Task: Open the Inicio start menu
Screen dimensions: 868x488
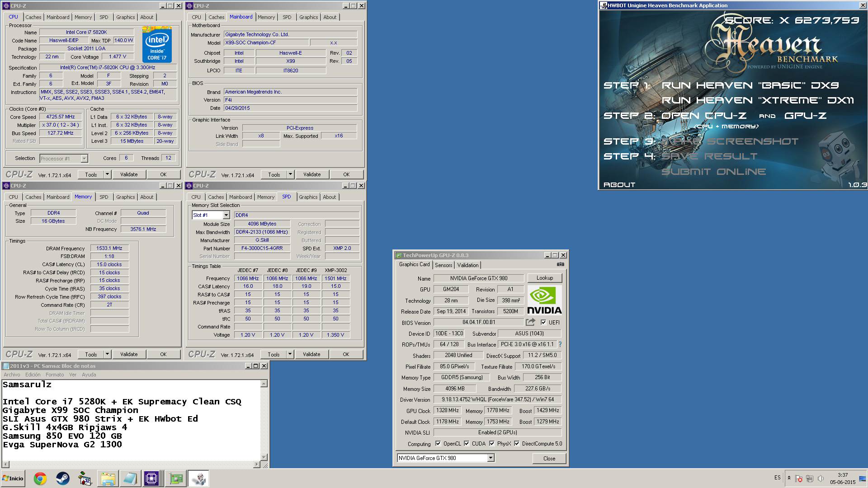Action: [13, 479]
